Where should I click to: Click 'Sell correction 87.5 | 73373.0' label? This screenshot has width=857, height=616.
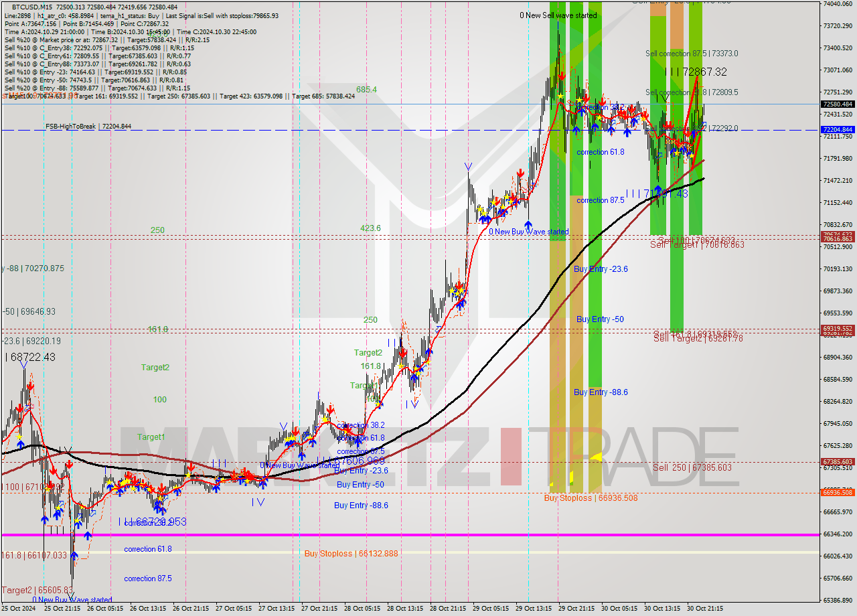692,54
